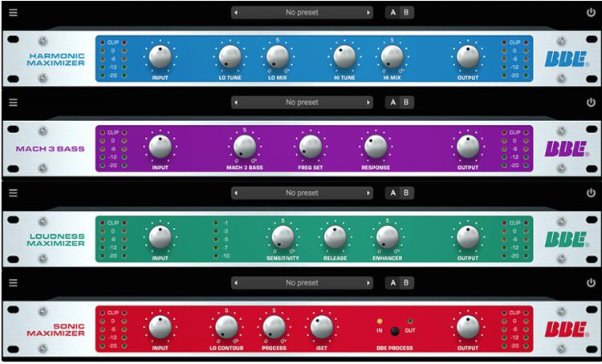
Task: Click the LO TUNE knob
Action: [230, 57]
